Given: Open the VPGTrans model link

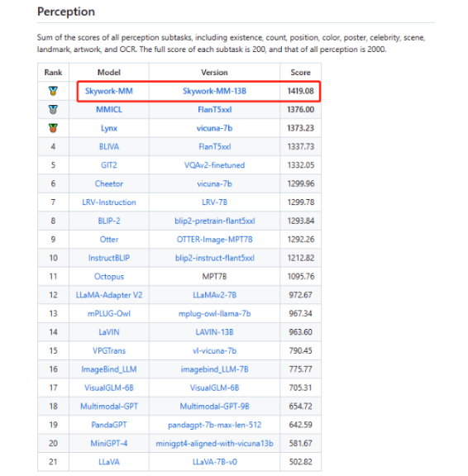Looking at the screenshot, I should coord(109,350).
